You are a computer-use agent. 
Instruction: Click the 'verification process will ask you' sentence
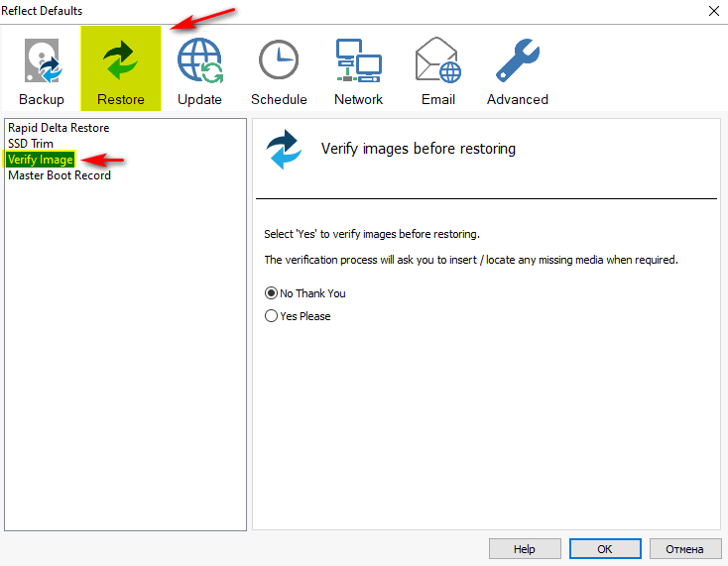point(471,260)
